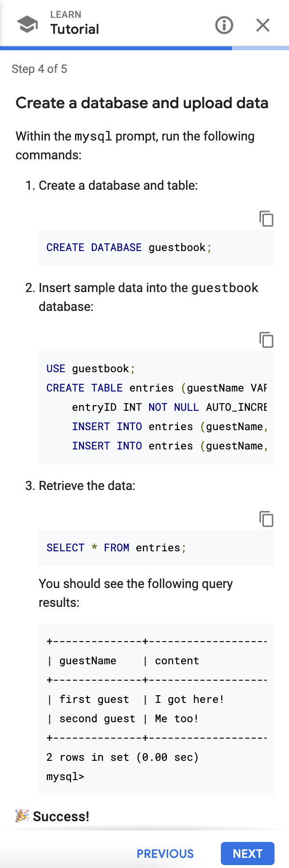Click the party popper emoji near Success
Image resolution: width=289 pixels, height=868 pixels.
[x=20, y=815]
